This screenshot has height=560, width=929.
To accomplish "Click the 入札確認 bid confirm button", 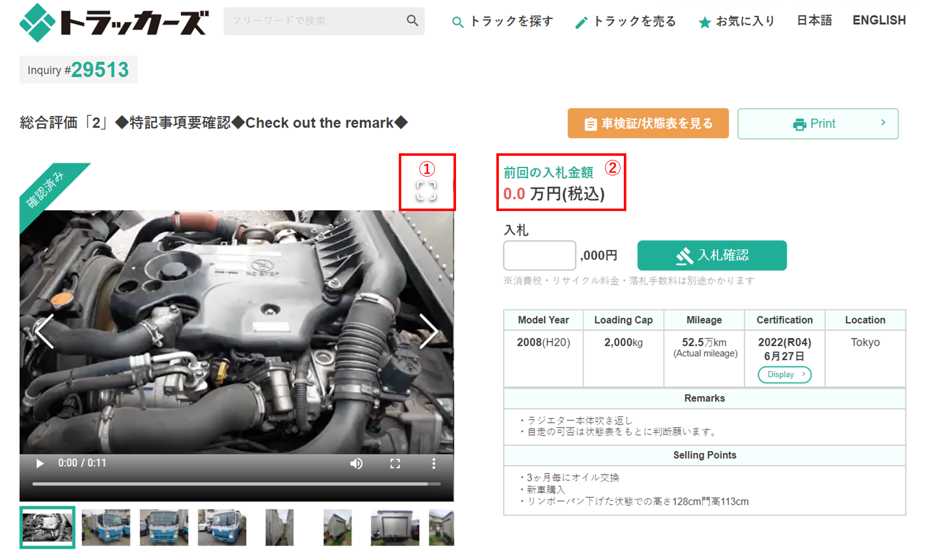I will coord(712,255).
